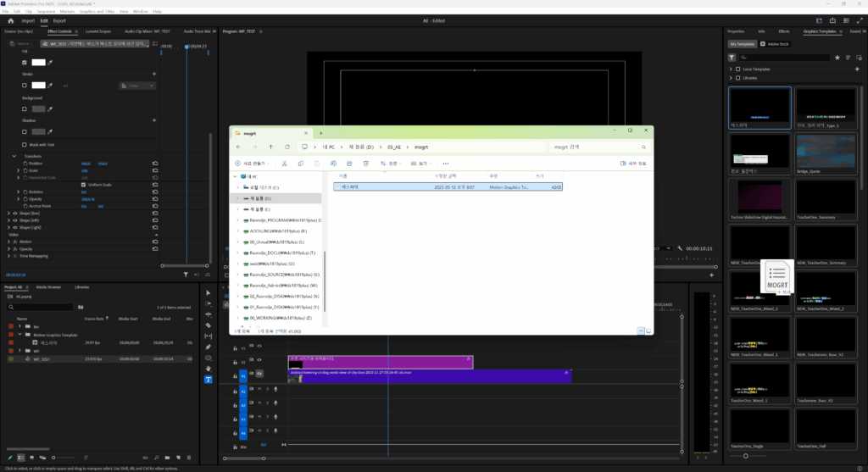Expand Local Templates in Graphics Templates

731,69
